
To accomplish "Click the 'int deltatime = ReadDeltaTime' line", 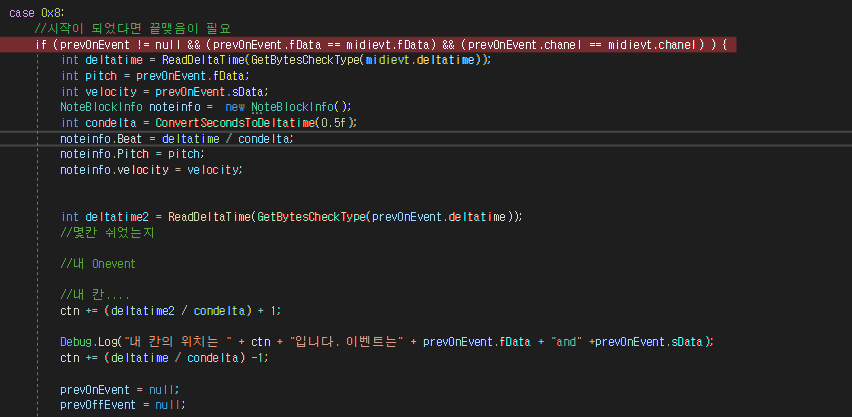I will click(x=275, y=60).
